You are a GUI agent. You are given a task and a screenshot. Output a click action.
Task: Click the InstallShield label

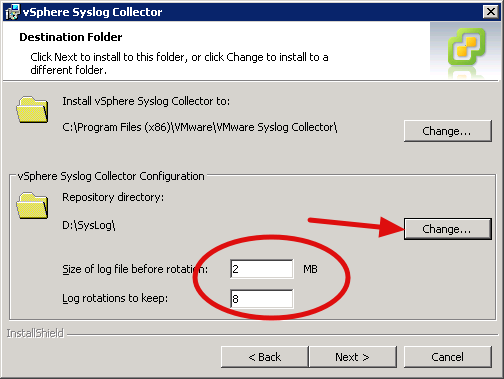click(35, 333)
